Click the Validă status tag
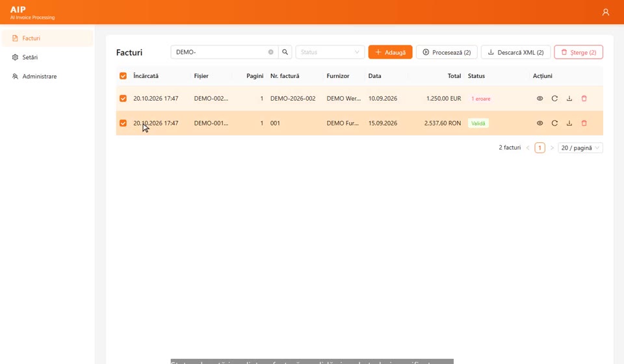This screenshot has width=624, height=364. 478,123
